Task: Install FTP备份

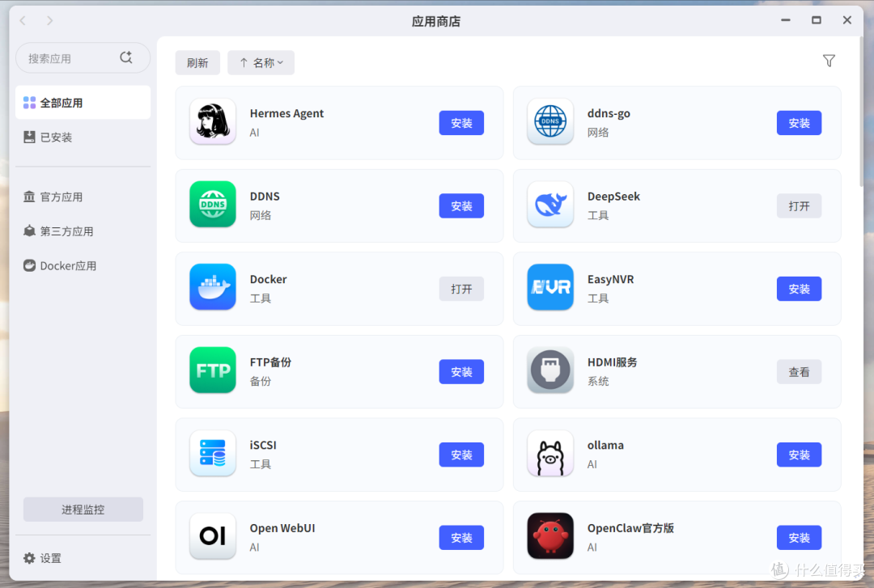Action: click(x=461, y=372)
